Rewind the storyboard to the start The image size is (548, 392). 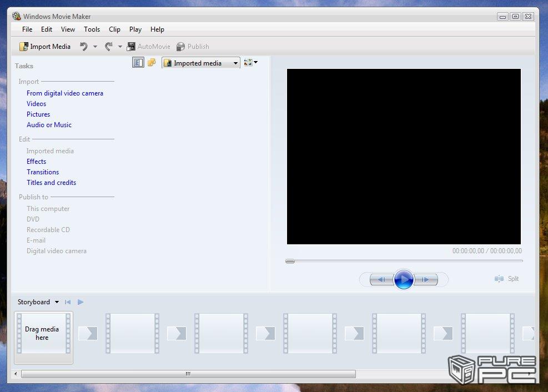68,302
